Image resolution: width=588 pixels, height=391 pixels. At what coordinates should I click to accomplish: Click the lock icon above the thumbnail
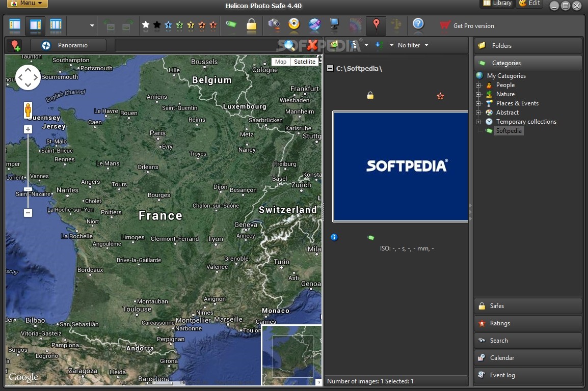[370, 96]
